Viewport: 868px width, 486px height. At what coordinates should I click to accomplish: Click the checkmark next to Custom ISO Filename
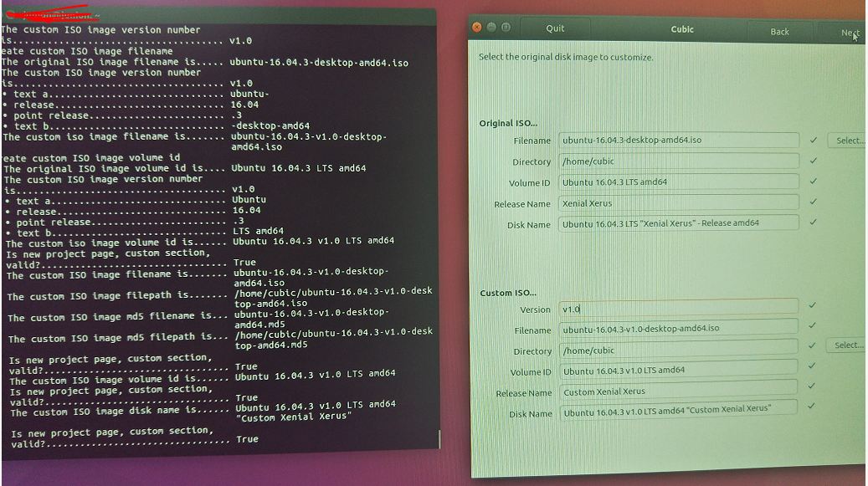click(x=813, y=327)
